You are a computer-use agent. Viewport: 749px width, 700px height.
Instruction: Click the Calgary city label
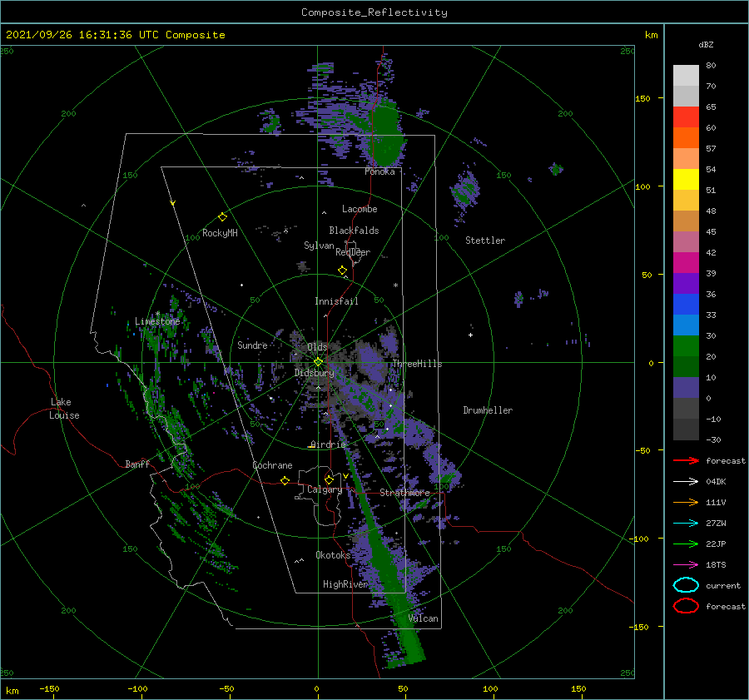point(325,489)
